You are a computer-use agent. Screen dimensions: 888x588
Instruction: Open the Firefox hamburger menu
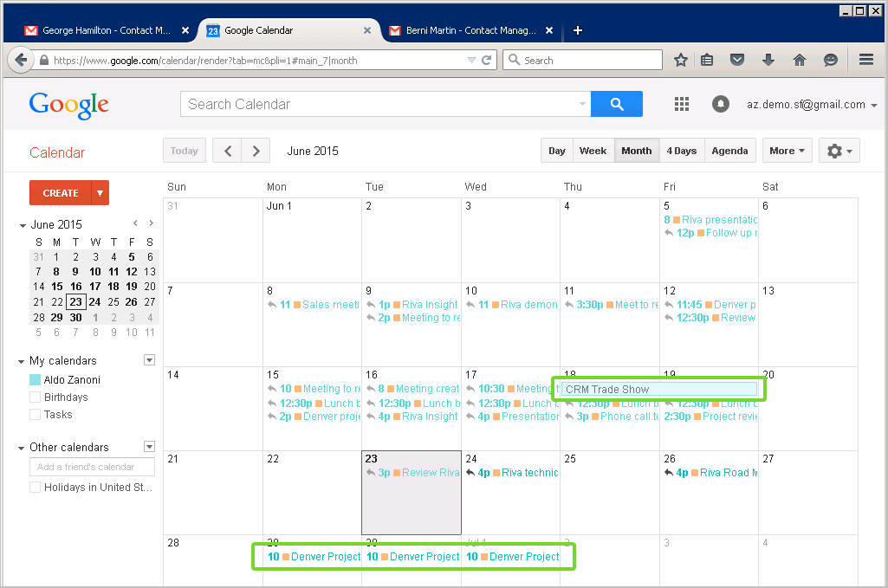click(x=866, y=60)
